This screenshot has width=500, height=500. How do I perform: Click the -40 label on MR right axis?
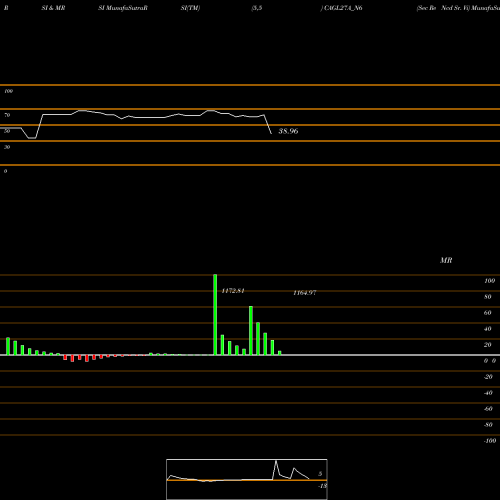488,393
